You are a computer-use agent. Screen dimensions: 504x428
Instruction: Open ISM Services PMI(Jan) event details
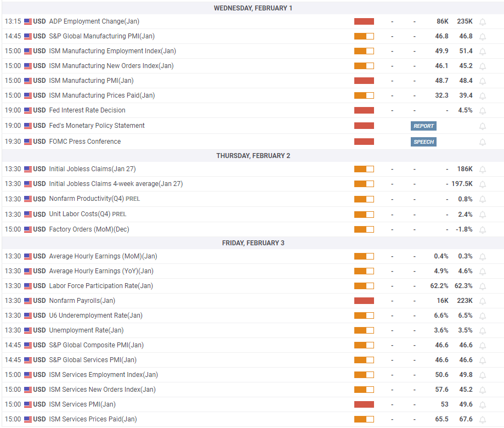tap(82, 404)
